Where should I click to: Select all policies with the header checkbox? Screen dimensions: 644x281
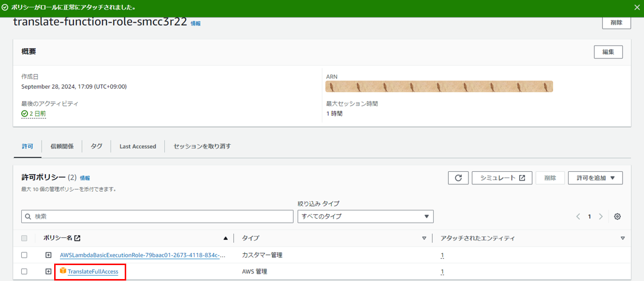(x=24, y=238)
